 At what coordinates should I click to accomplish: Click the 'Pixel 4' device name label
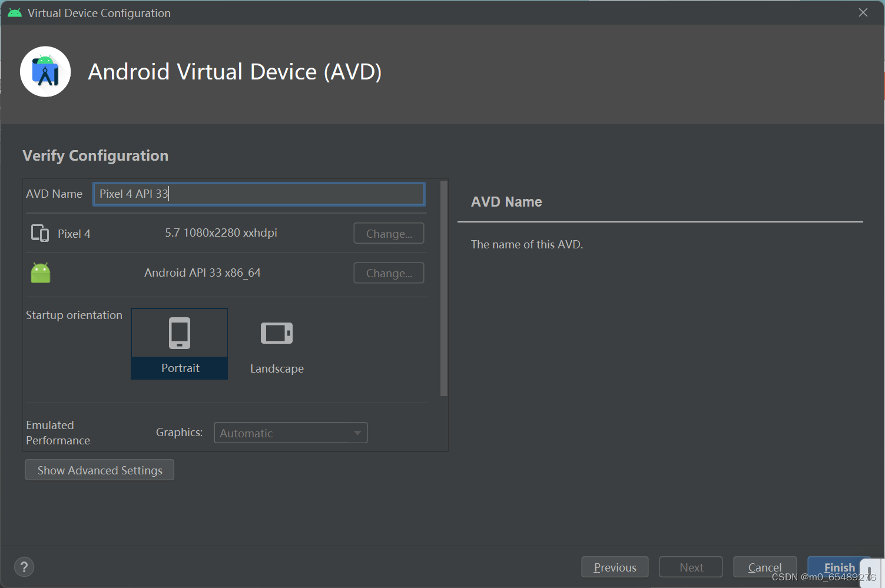pyautogui.click(x=74, y=234)
